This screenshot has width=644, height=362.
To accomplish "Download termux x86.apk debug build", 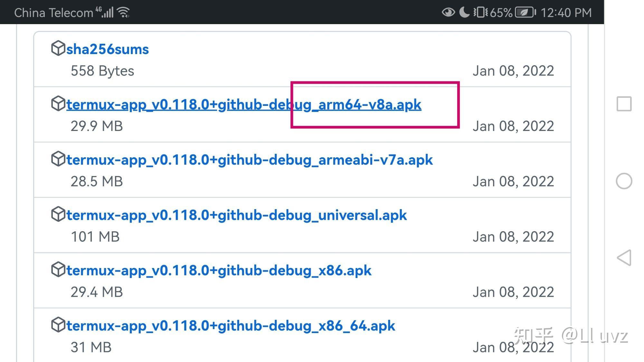I will (x=219, y=271).
